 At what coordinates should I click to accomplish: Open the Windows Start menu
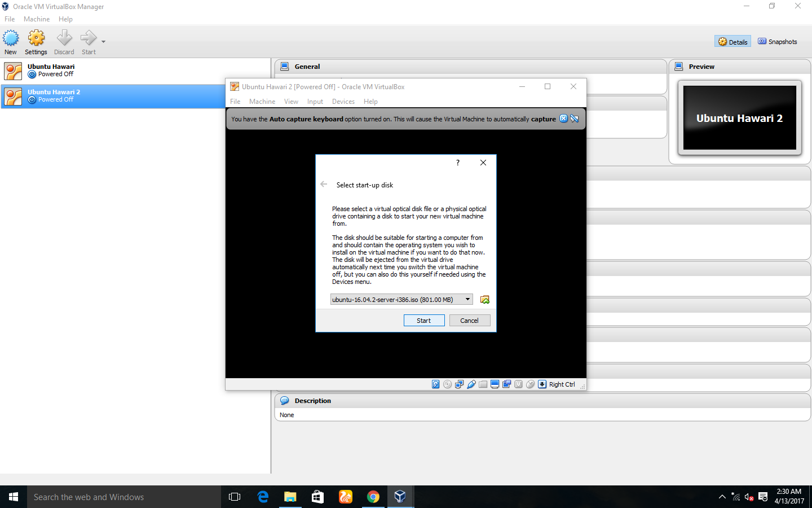[14, 497]
